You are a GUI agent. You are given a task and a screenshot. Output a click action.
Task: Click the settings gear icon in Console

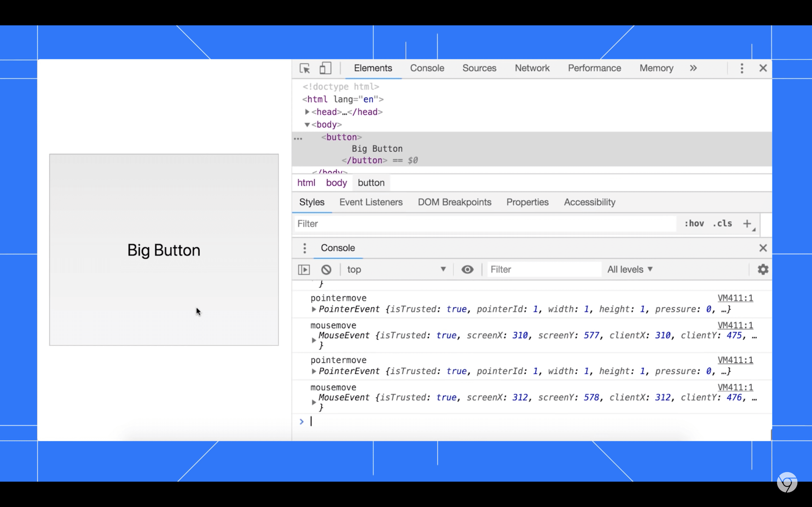click(x=762, y=269)
